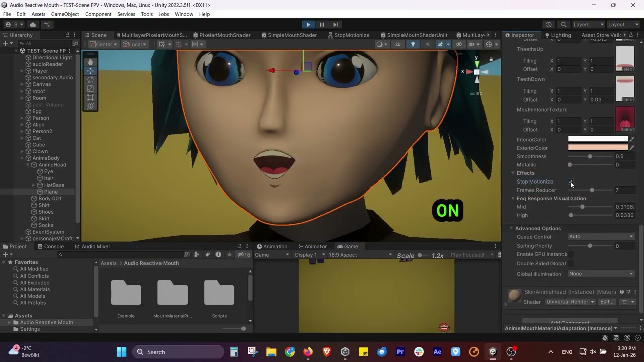Image resolution: width=644 pixels, height=362 pixels.
Task: Click Assets in the Project breadcrumb
Action: [108, 263]
